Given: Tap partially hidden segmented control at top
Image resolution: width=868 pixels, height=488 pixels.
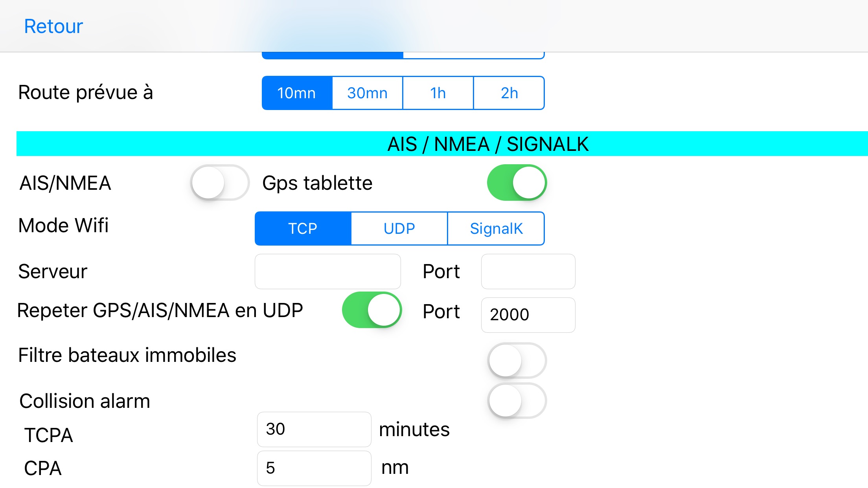Looking at the screenshot, I should [x=403, y=55].
